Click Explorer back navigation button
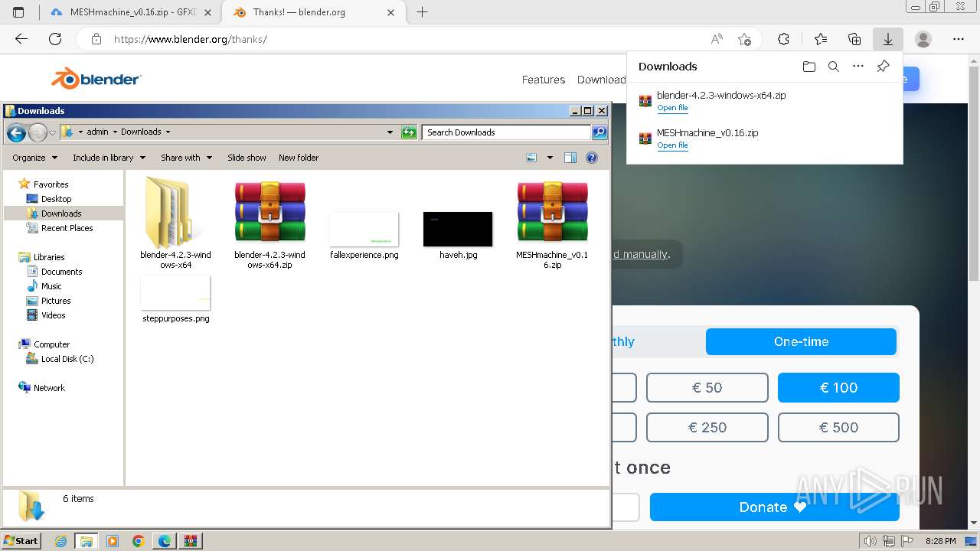980x551 pixels. [x=16, y=132]
